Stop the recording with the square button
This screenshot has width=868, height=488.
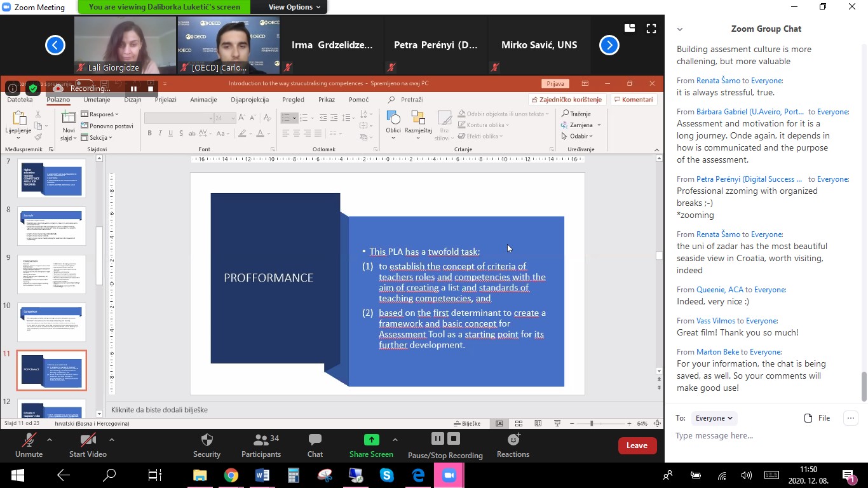[454, 438]
